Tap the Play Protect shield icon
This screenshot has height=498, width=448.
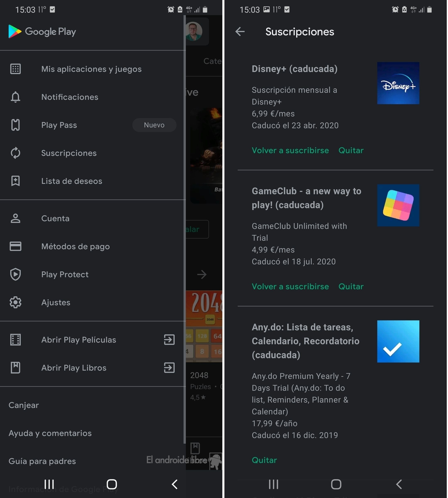[x=16, y=274]
